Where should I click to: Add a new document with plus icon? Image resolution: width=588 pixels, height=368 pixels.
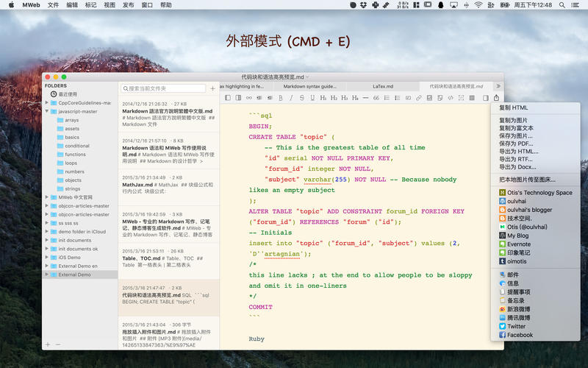click(x=213, y=88)
